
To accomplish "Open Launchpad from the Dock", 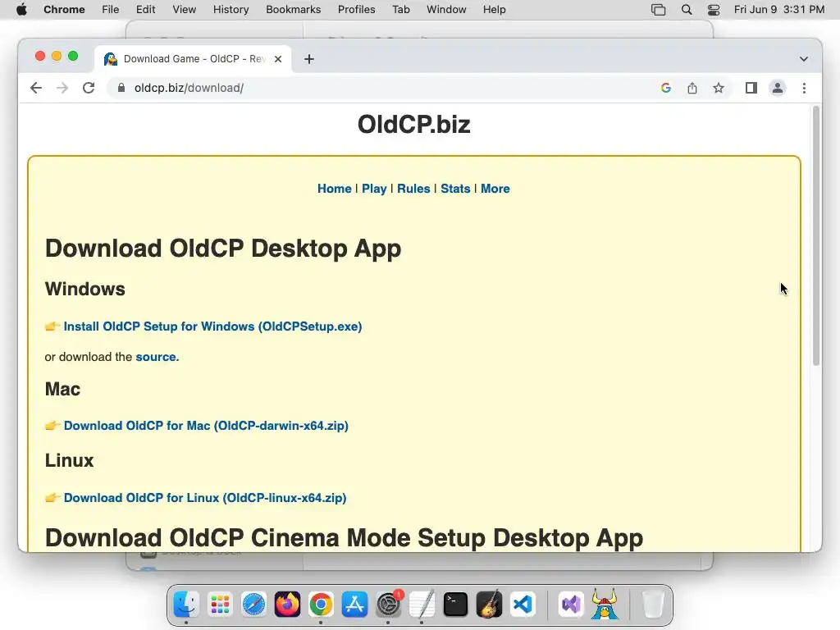I will (220, 605).
